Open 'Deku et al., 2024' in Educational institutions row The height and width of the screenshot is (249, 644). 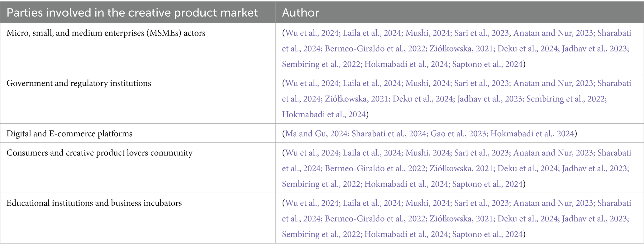click(x=527, y=219)
